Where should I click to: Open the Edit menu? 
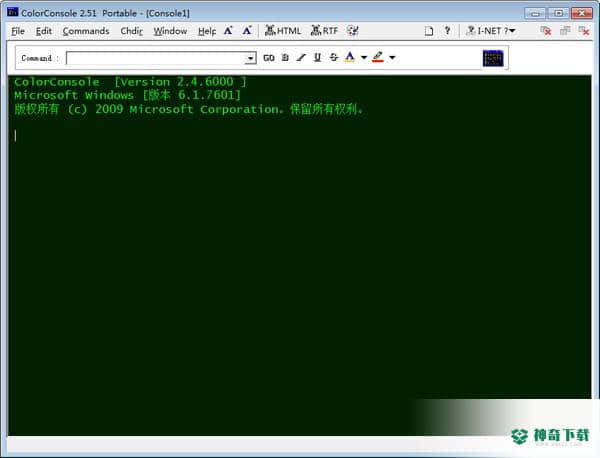pos(44,31)
